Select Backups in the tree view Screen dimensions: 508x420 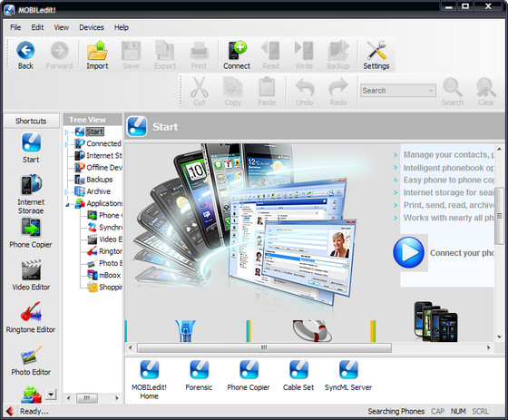100,180
